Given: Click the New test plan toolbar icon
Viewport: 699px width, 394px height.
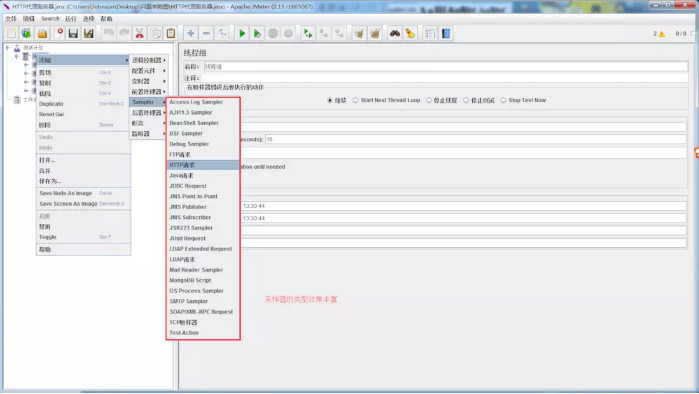Looking at the screenshot, I should click(x=11, y=33).
